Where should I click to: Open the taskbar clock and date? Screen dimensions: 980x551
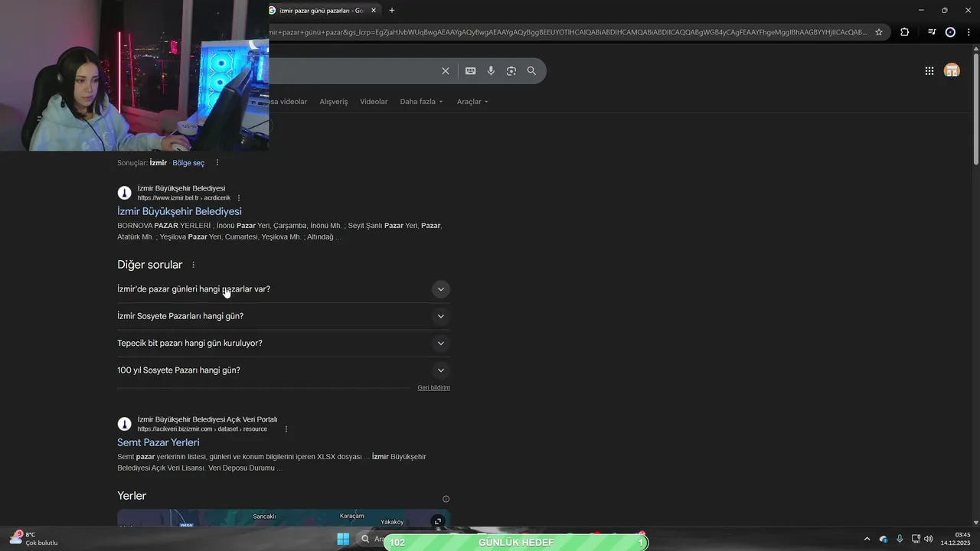(955, 539)
